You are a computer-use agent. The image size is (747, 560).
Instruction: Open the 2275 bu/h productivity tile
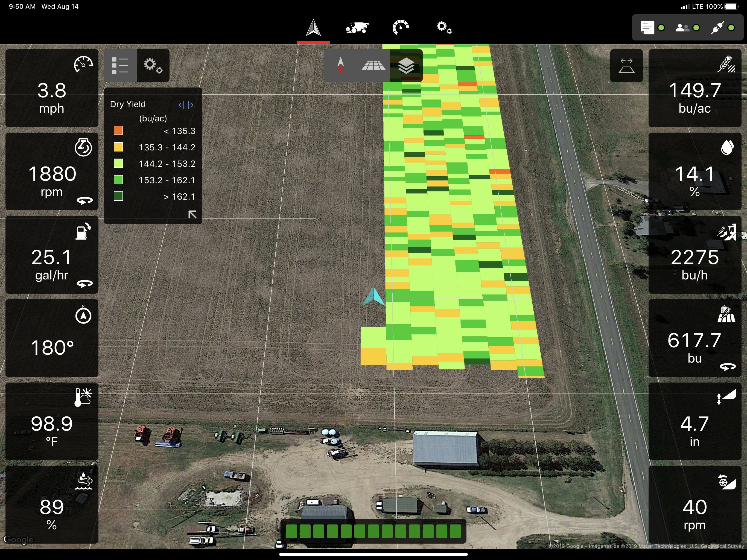695,255
